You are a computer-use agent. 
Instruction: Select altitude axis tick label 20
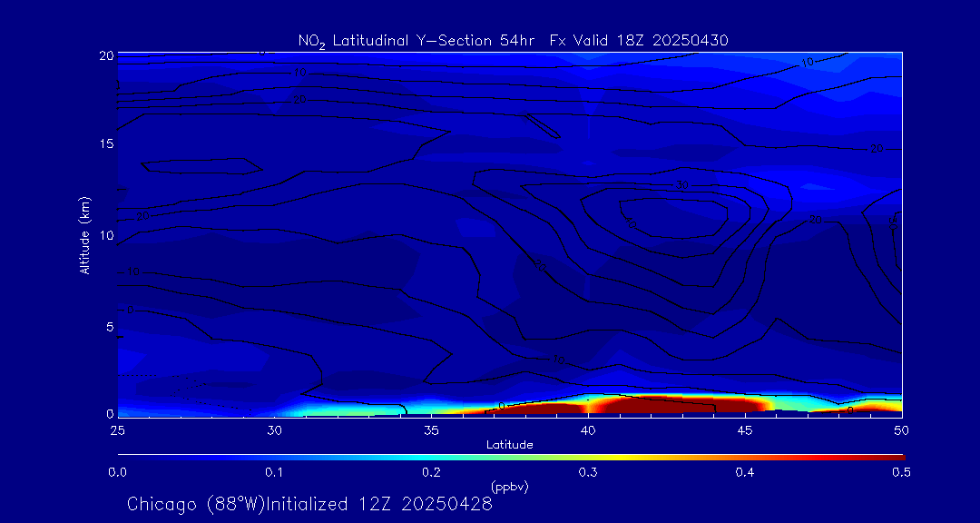[107, 55]
